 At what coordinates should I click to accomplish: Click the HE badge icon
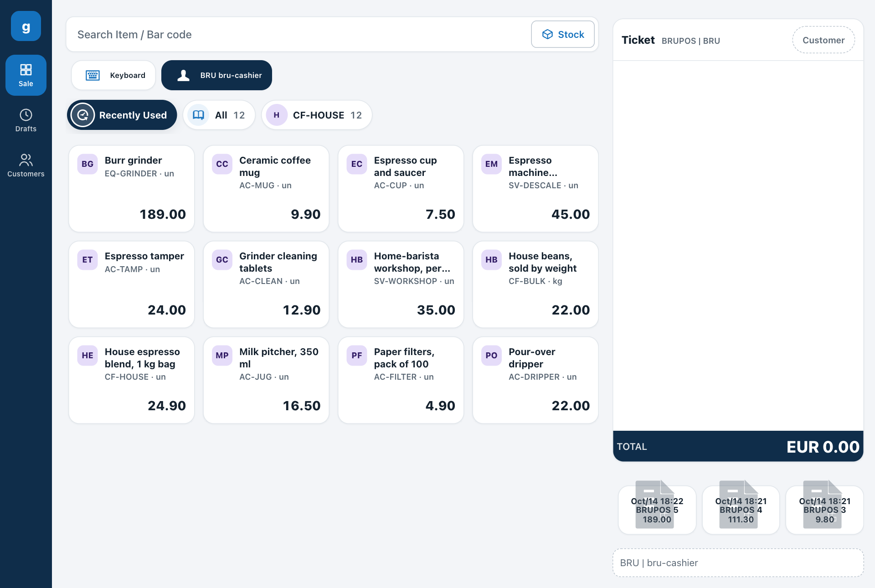pos(87,356)
